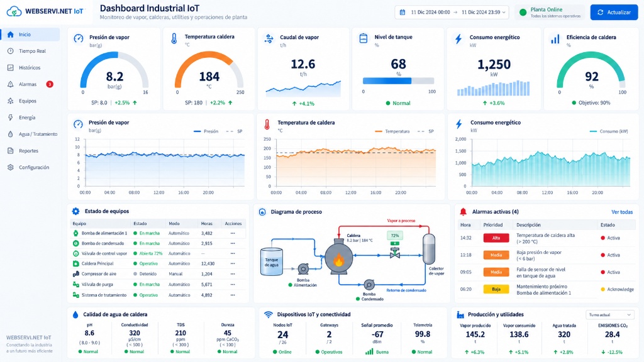Click the Bomba Condensado pump symbol
This screenshot has width=644, height=362.
point(369,285)
